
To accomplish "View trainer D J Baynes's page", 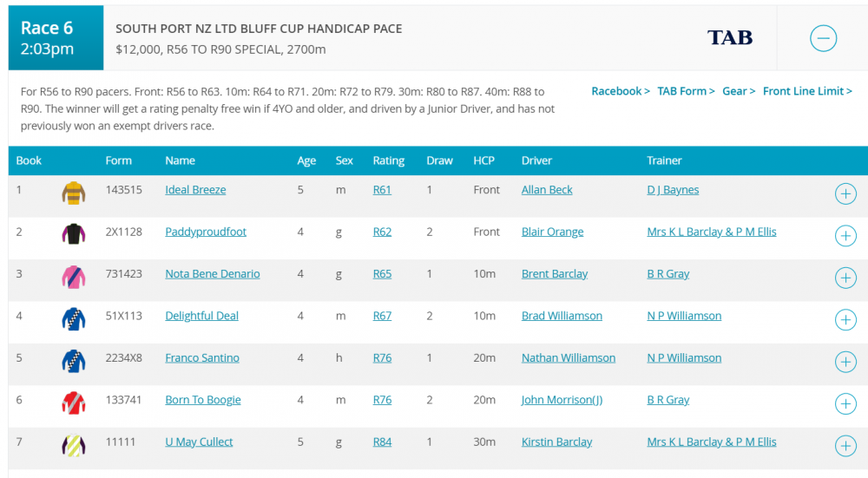I will pos(673,190).
